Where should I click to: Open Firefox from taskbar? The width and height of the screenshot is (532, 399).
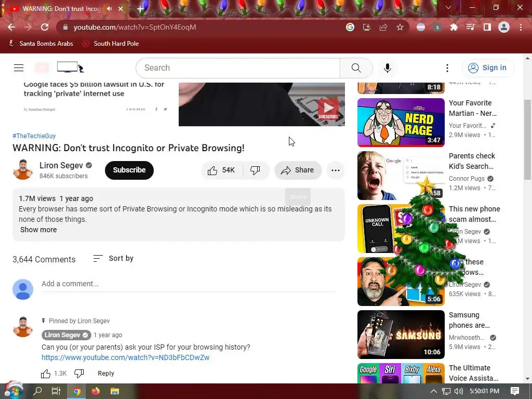click(x=96, y=391)
